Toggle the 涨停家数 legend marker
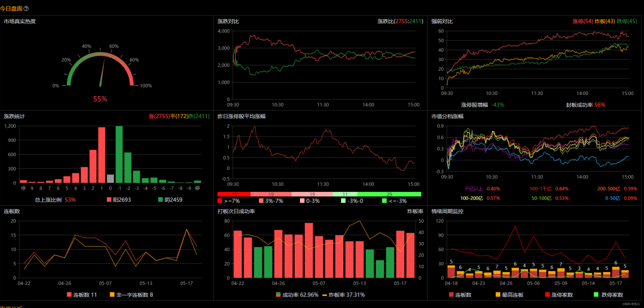The height and width of the screenshot is (308, 644). (547, 295)
